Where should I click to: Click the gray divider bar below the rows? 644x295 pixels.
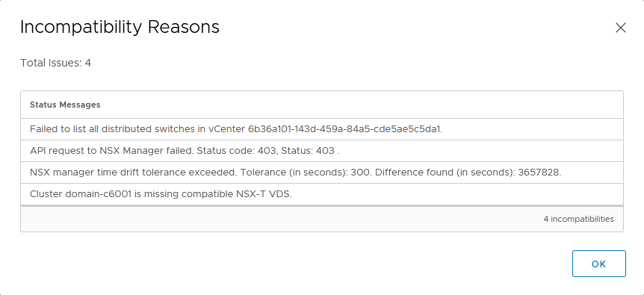(x=322, y=205)
